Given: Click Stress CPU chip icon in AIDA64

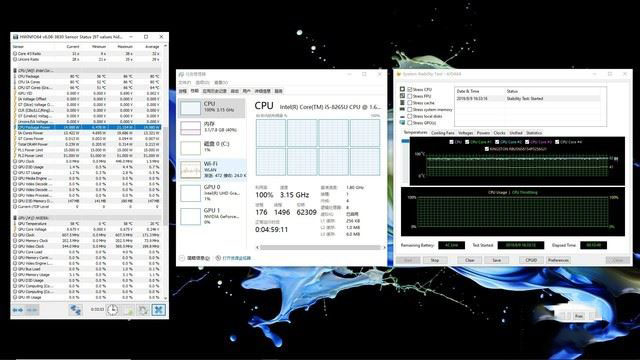Looking at the screenshot, I should click(402, 89).
